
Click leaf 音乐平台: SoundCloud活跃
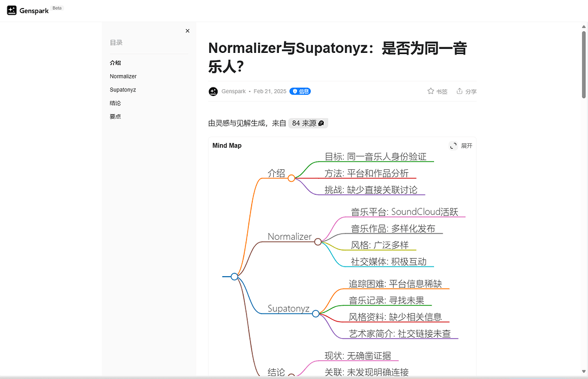pos(404,211)
